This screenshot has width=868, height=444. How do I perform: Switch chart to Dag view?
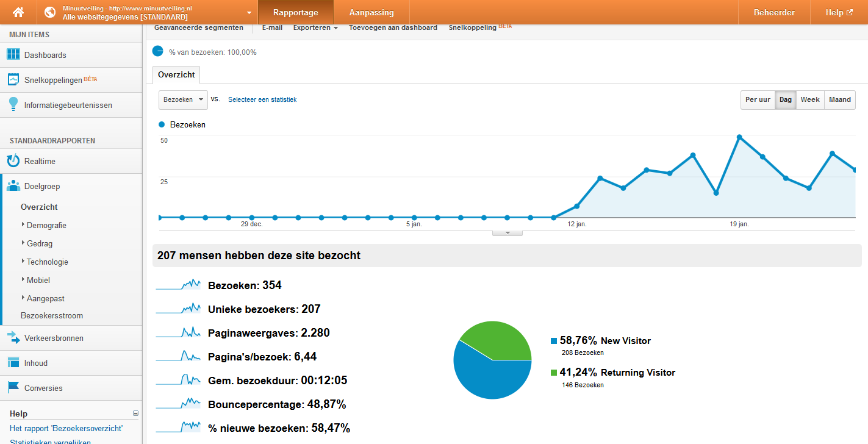click(x=786, y=99)
